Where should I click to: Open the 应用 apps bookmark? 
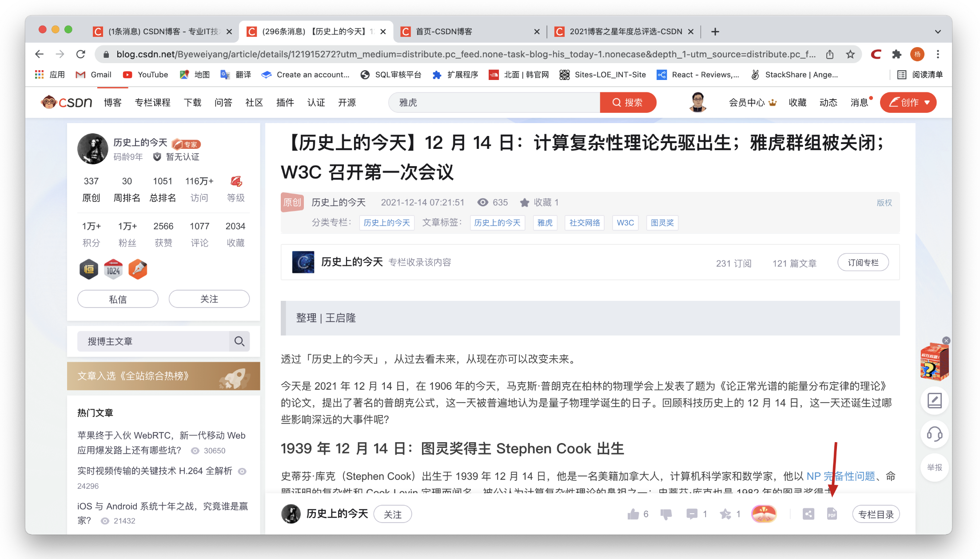50,75
